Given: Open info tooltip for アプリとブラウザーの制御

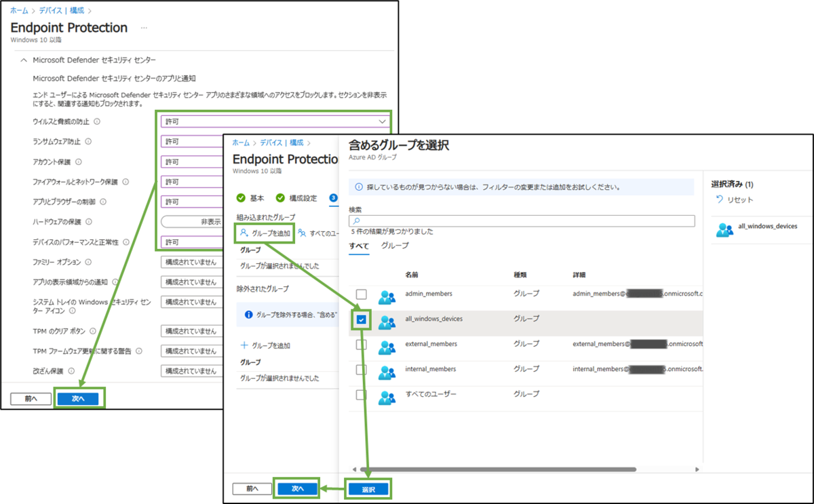Looking at the screenshot, I should coord(103,202).
